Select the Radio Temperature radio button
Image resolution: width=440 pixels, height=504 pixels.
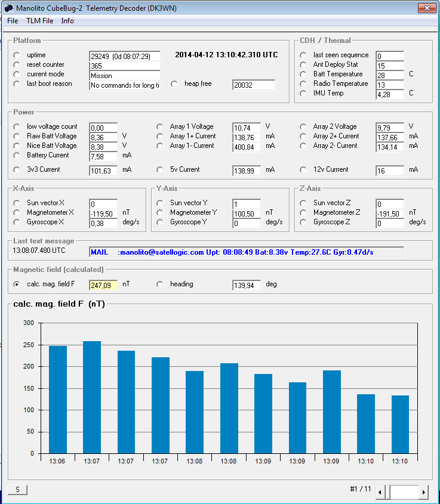click(x=303, y=84)
